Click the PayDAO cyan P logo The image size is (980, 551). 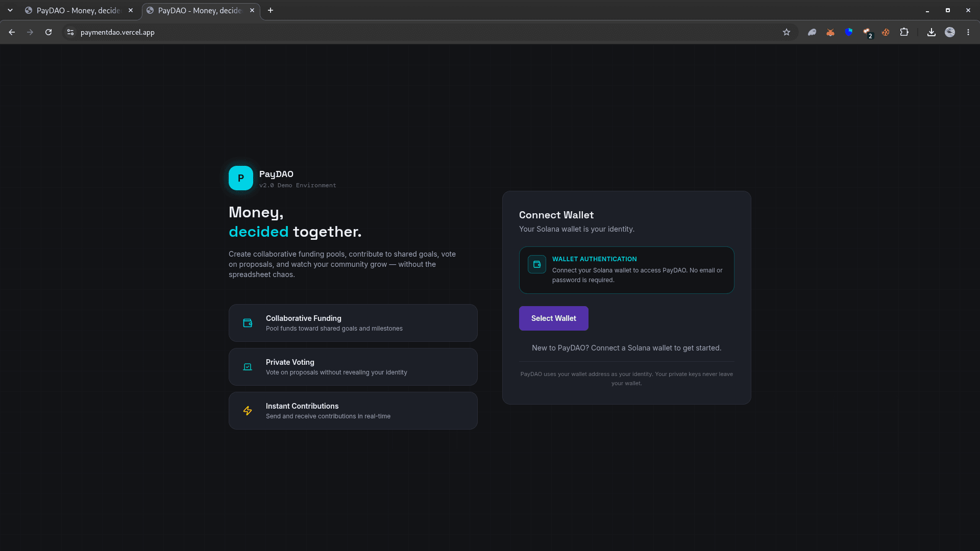[241, 178]
